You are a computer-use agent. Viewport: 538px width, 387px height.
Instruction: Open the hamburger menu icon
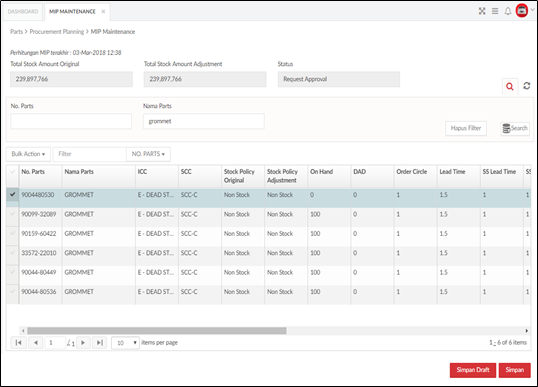[x=495, y=11]
